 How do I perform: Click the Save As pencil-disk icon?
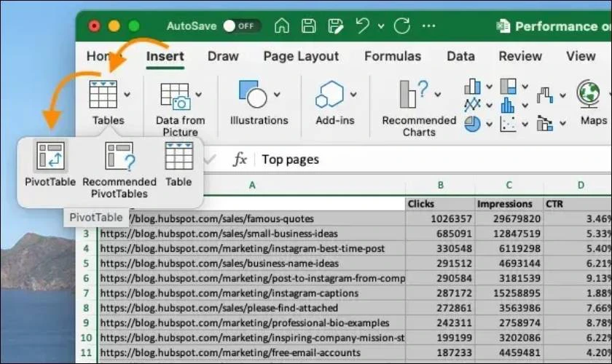click(x=335, y=25)
